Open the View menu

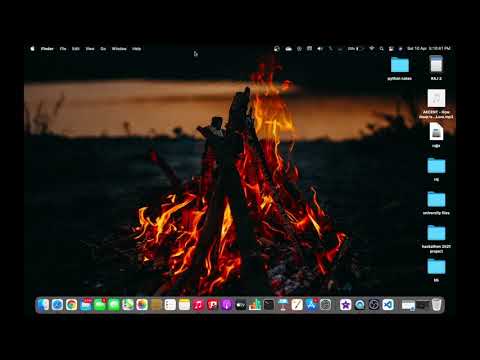pos(90,48)
